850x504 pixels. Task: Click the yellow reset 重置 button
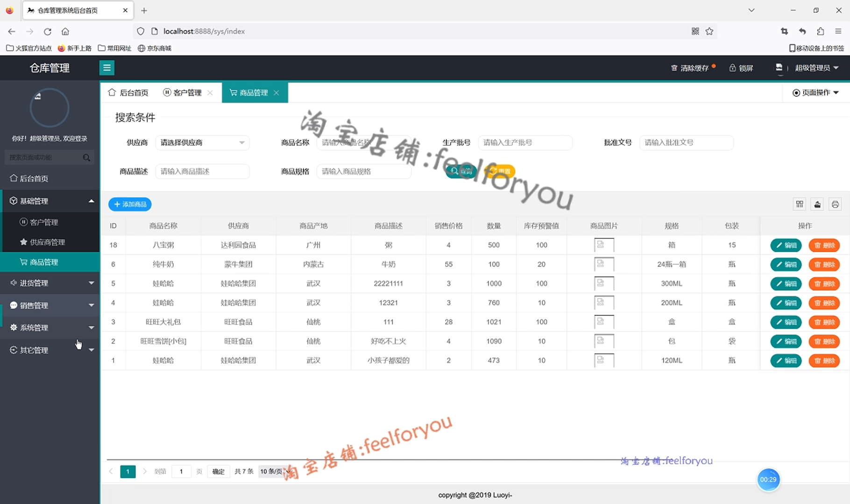(500, 171)
